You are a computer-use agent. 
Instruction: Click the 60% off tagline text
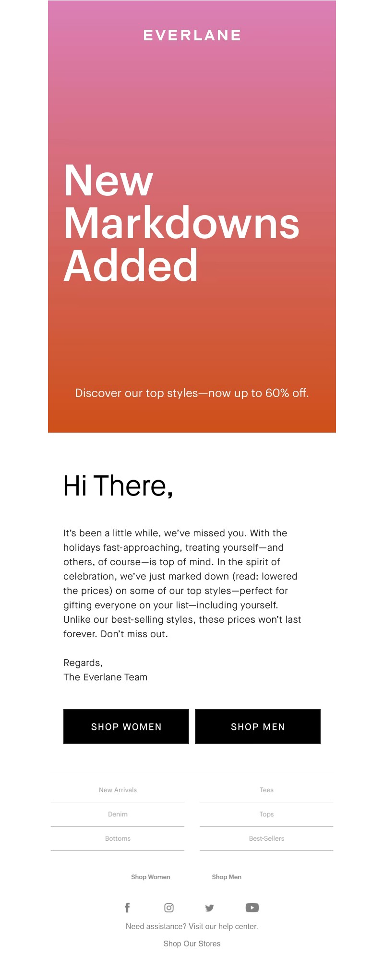tap(192, 393)
